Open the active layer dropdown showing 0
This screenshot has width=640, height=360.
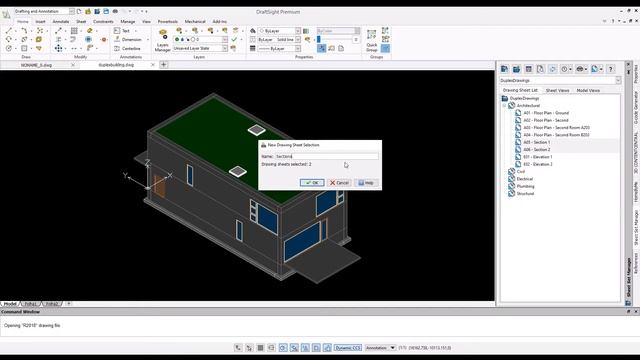pyautogui.click(x=225, y=40)
